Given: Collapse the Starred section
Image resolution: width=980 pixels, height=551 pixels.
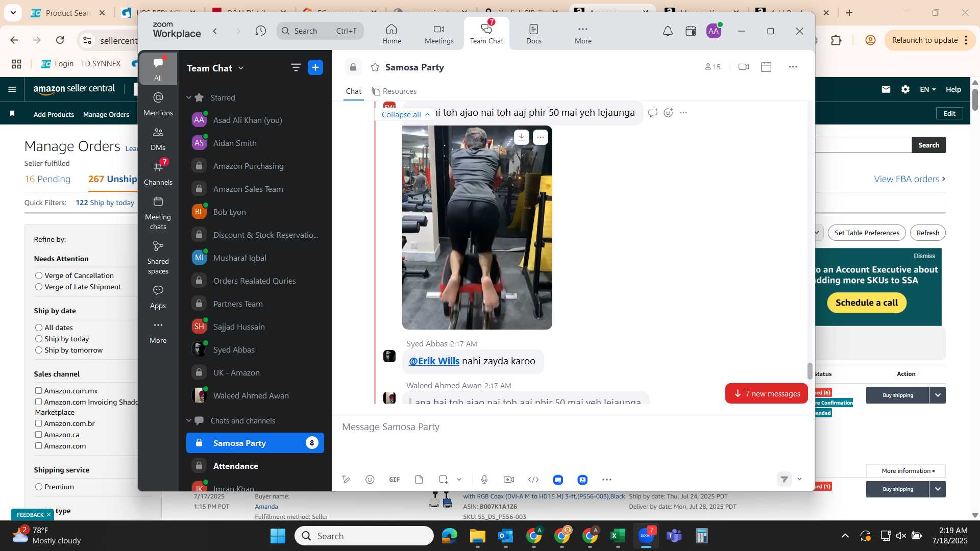Looking at the screenshot, I should [x=188, y=97].
